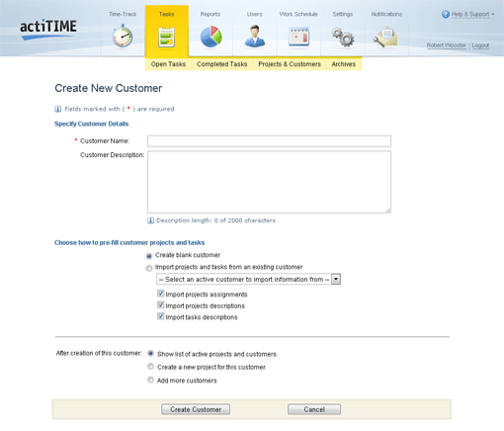Click inside the Customer Description text area
The width and height of the screenshot is (504, 431).
(269, 182)
